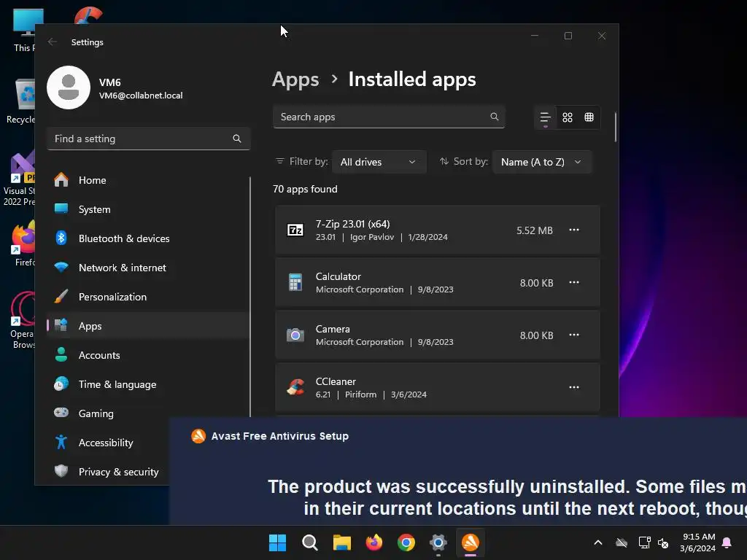Screen dimensions: 747x560
Task: Select the Opera Browser desktop shortcut
Action: click(23, 321)
